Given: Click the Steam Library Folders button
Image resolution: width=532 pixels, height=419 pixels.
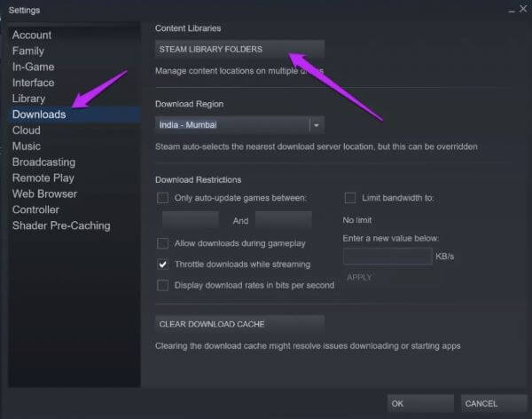Looking at the screenshot, I should 239,50.
